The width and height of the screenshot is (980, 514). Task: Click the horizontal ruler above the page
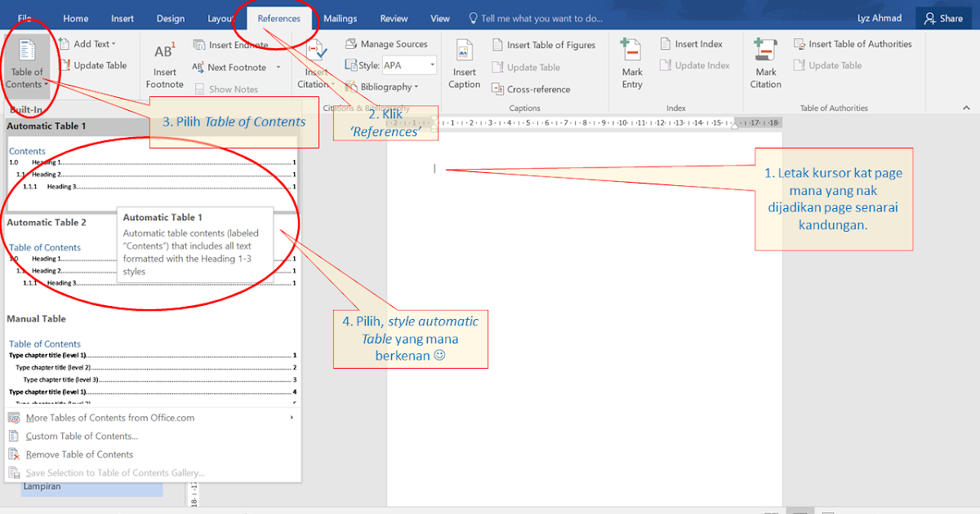pos(585,123)
